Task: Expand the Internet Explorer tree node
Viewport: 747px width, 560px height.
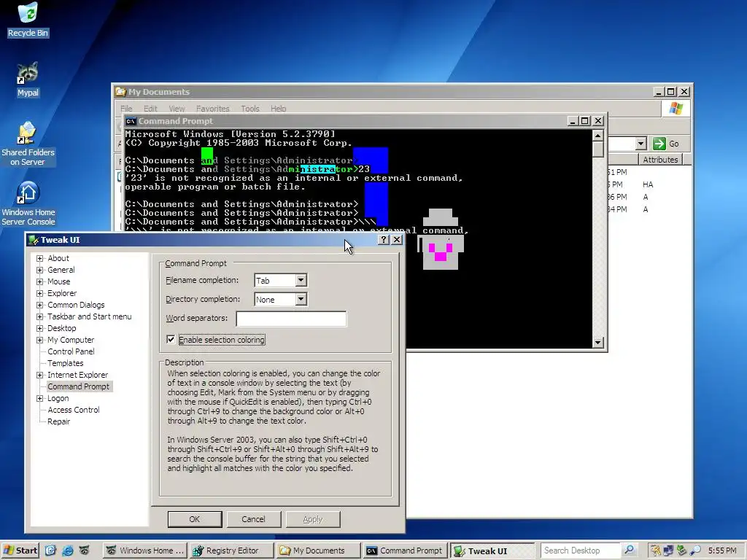Action: pos(40,375)
